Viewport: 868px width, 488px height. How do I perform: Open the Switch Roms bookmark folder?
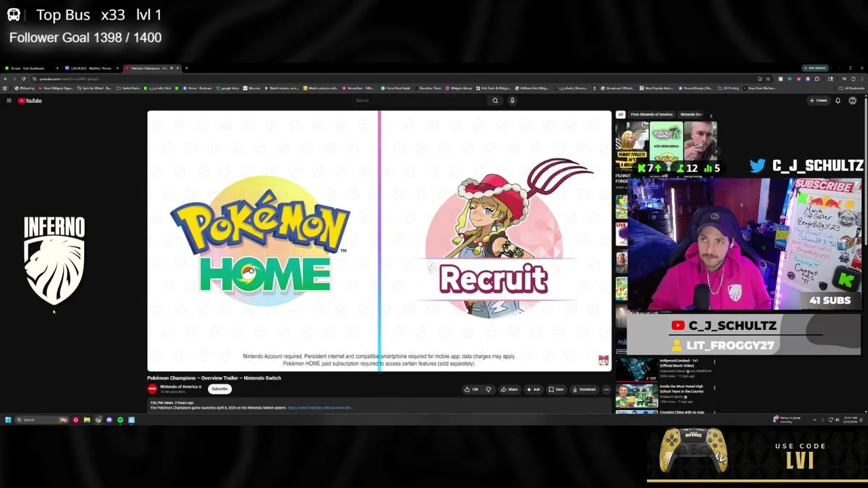click(x=128, y=88)
